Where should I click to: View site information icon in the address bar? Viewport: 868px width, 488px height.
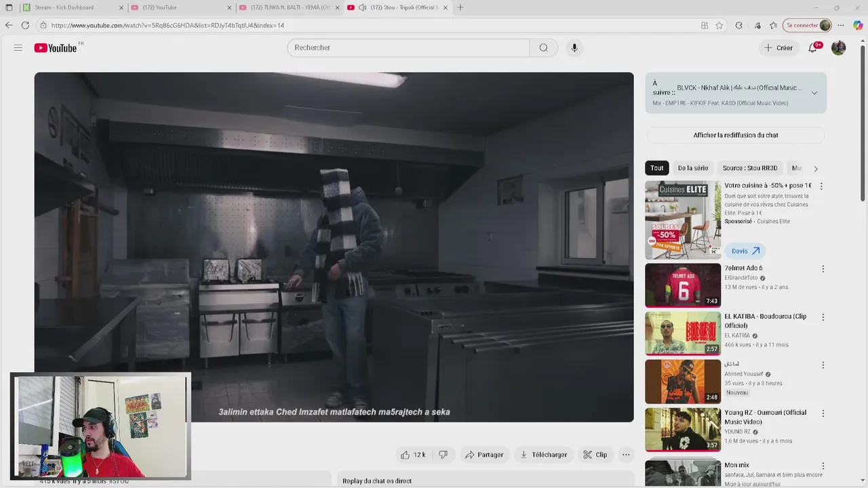[43, 26]
